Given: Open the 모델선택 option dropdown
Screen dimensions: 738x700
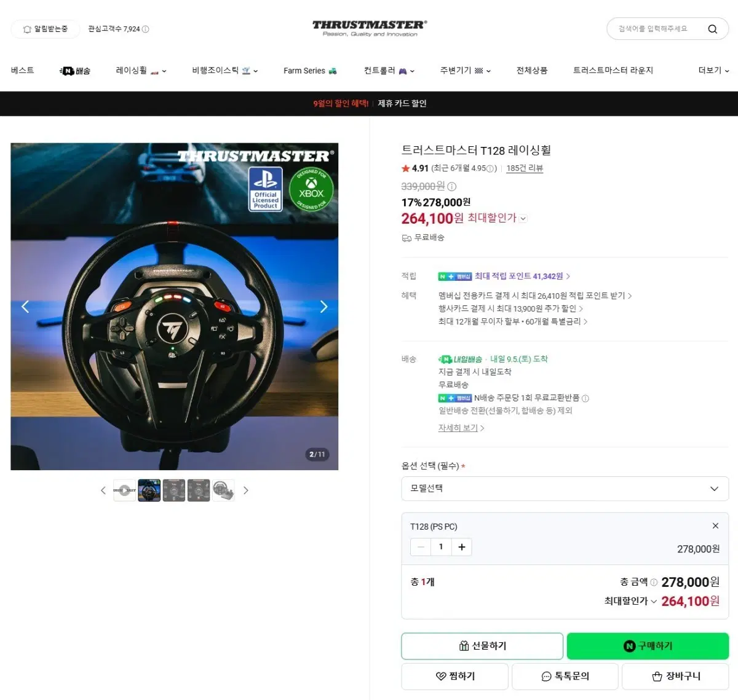Looking at the screenshot, I should [x=565, y=489].
